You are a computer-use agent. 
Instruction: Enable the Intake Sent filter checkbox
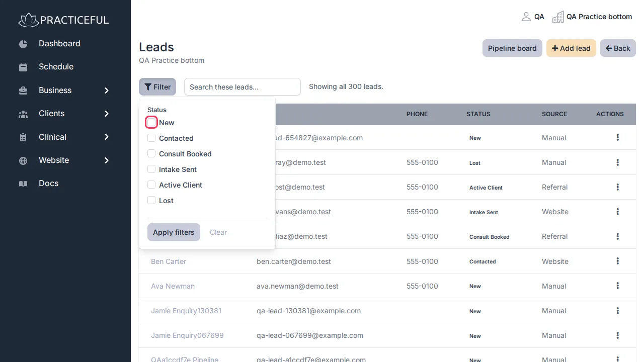(151, 169)
